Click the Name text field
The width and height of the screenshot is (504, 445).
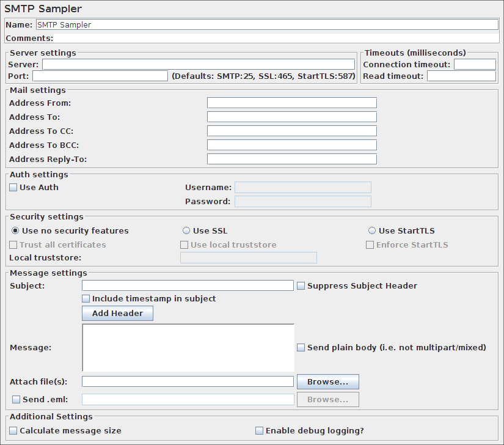tap(266, 25)
